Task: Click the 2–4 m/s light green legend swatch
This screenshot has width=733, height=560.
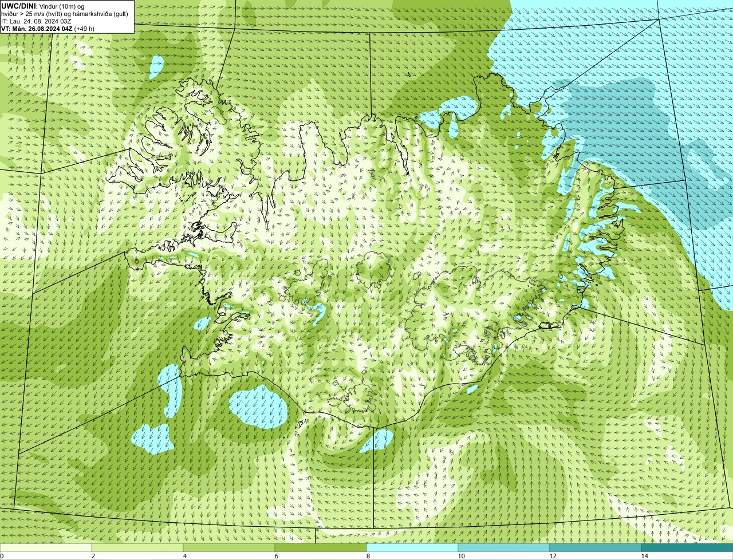Action: click(x=137, y=547)
